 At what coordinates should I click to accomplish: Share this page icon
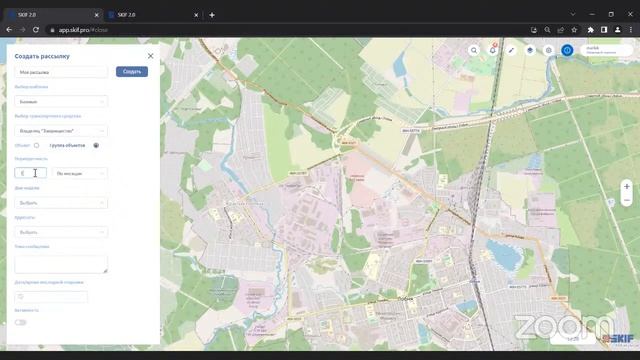(x=561, y=30)
